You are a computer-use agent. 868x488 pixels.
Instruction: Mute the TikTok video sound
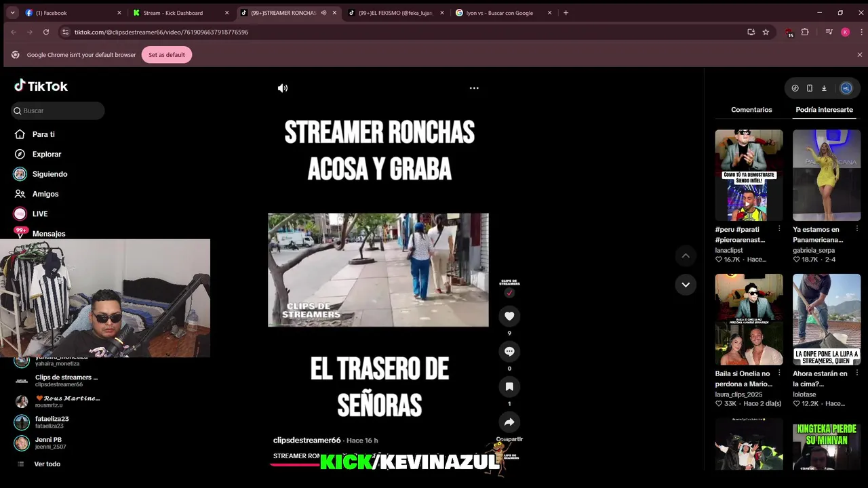pos(283,88)
